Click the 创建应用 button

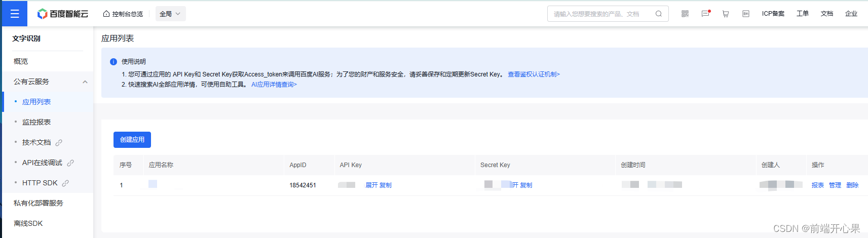pos(132,140)
